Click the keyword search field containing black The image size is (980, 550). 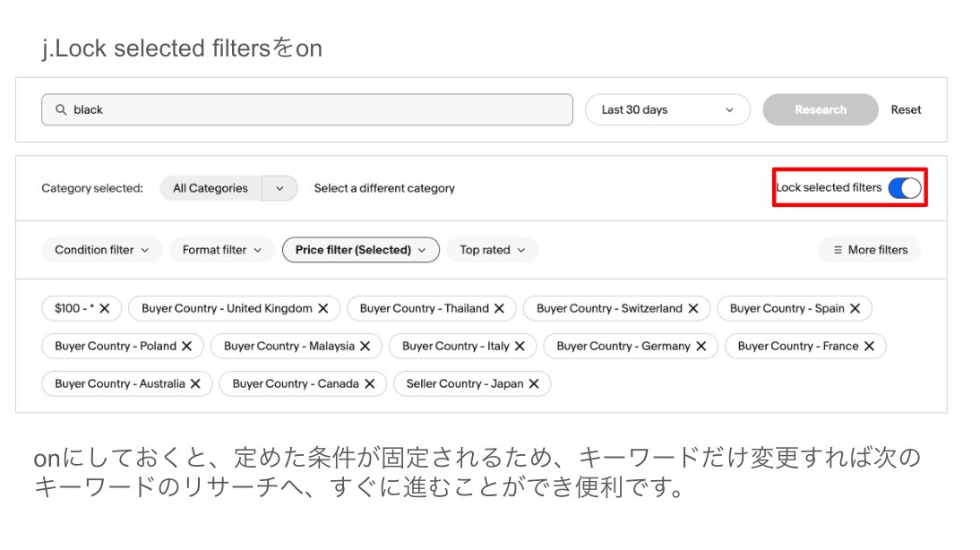pos(314,109)
